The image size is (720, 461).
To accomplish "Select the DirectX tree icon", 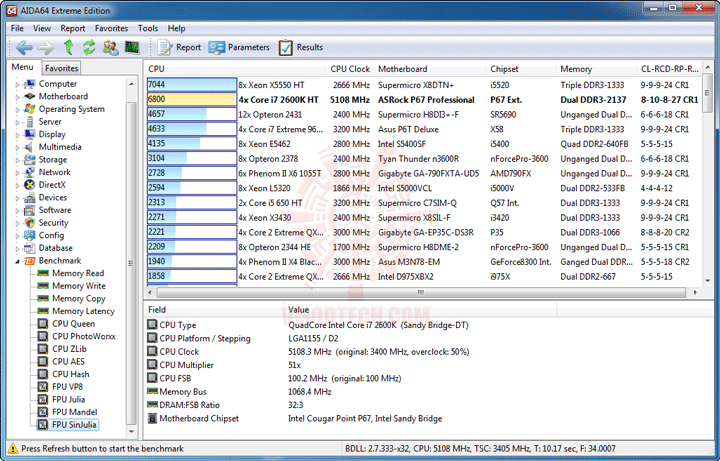I will coord(30,185).
